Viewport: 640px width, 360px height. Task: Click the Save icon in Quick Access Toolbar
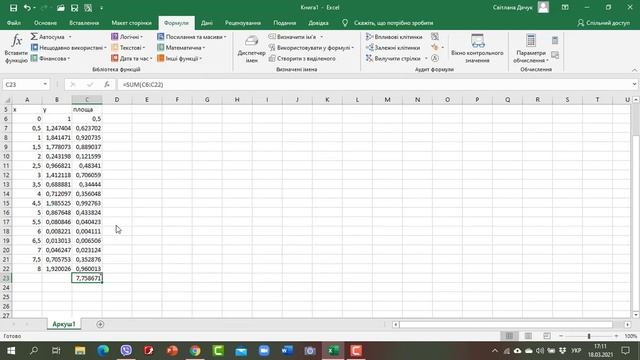13,7
